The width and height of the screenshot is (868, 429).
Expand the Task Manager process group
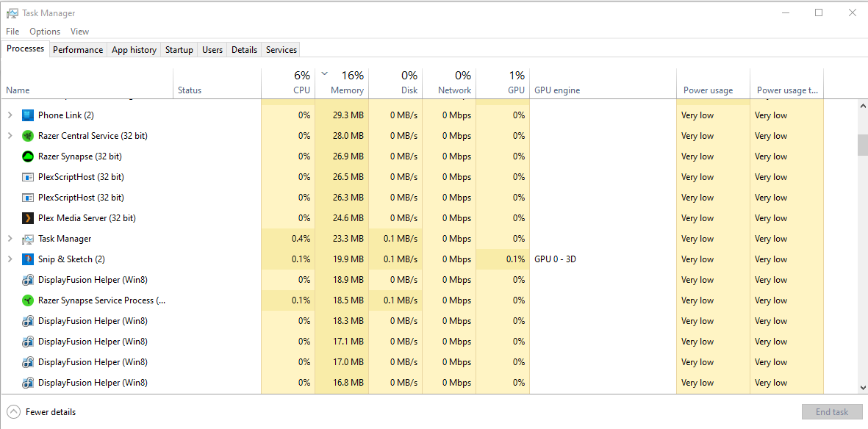click(x=10, y=239)
